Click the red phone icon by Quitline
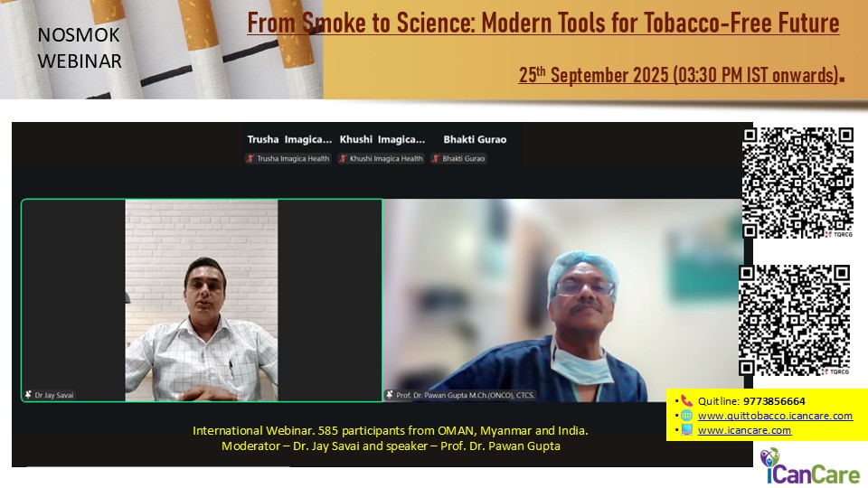Image resolution: width=868 pixels, height=488 pixels. (687, 401)
